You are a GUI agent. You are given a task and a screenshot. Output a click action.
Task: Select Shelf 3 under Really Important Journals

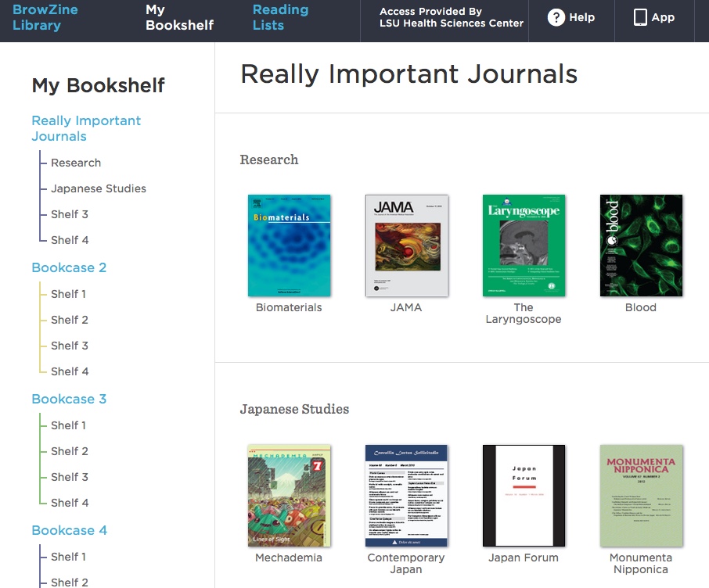point(70,214)
